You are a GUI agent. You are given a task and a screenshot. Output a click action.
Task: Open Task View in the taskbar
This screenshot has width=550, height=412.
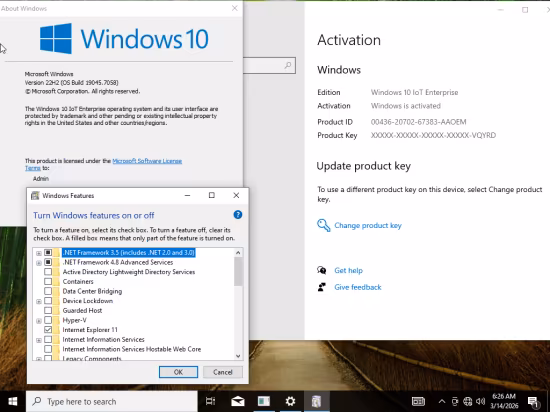(210, 401)
